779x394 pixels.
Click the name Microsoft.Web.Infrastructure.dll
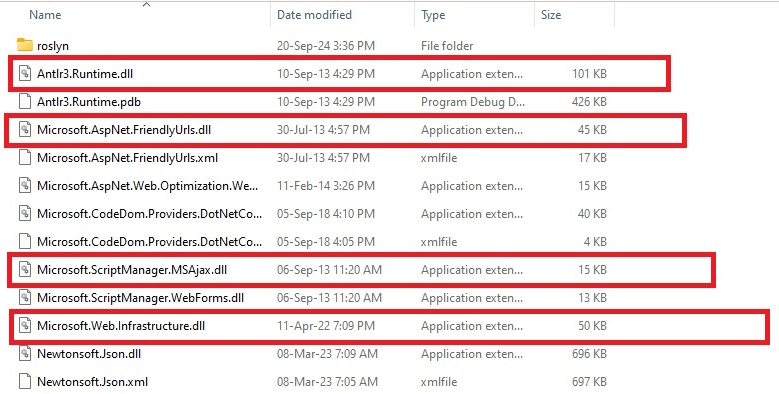pyautogui.click(x=121, y=326)
